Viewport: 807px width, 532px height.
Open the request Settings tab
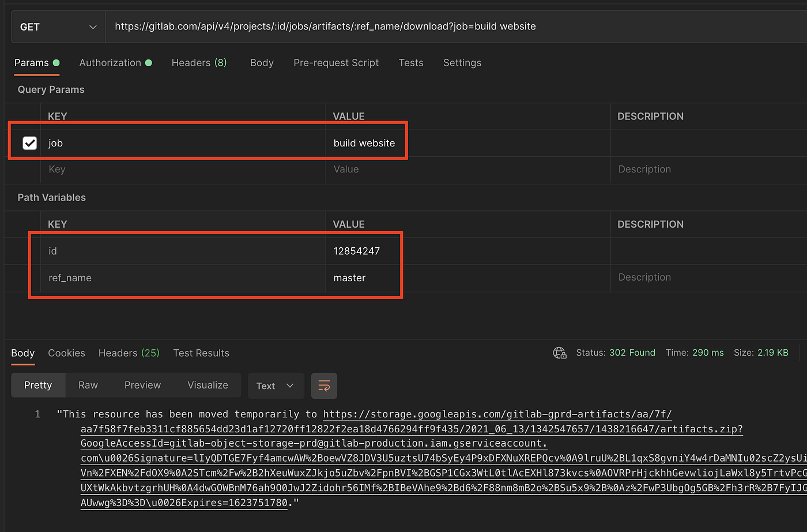462,62
